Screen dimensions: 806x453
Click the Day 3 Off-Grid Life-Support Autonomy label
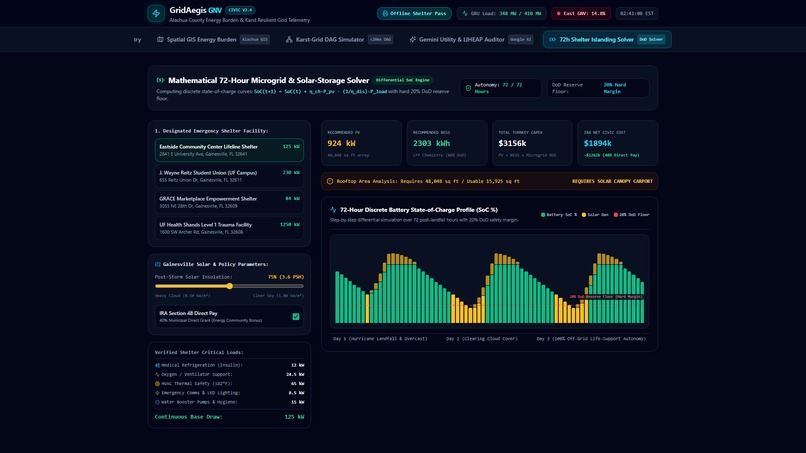(591, 339)
